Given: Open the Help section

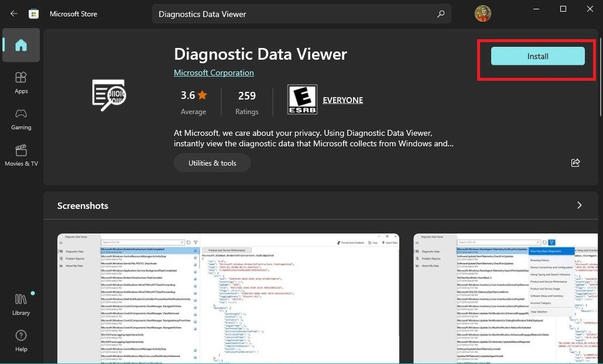Looking at the screenshot, I should [x=21, y=341].
